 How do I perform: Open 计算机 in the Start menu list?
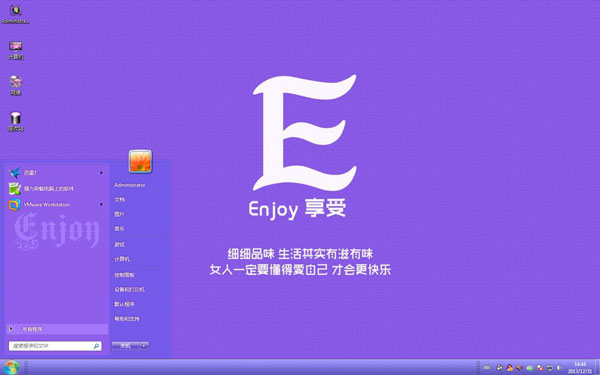pyautogui.click(x=122, y=259)
